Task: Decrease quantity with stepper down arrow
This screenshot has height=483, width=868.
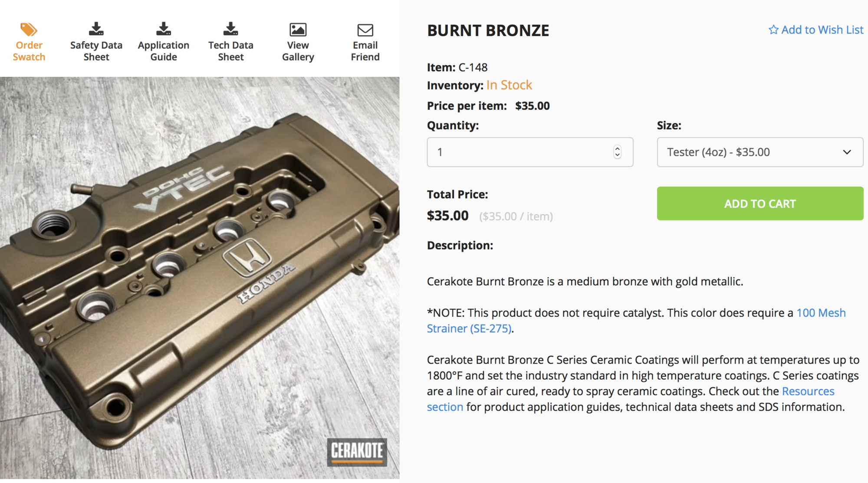Action: coord(617,156)
